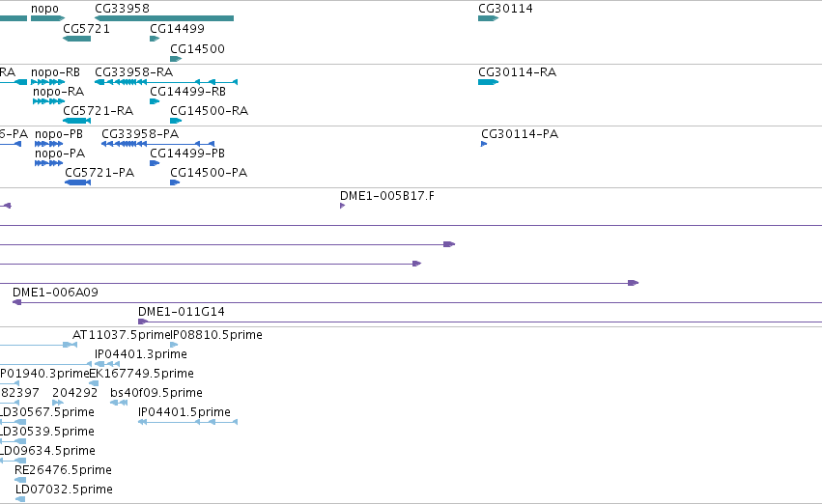Click the LD30567.5prime EST label
This screenshot has width=822, height=504.
coord(47,411)
